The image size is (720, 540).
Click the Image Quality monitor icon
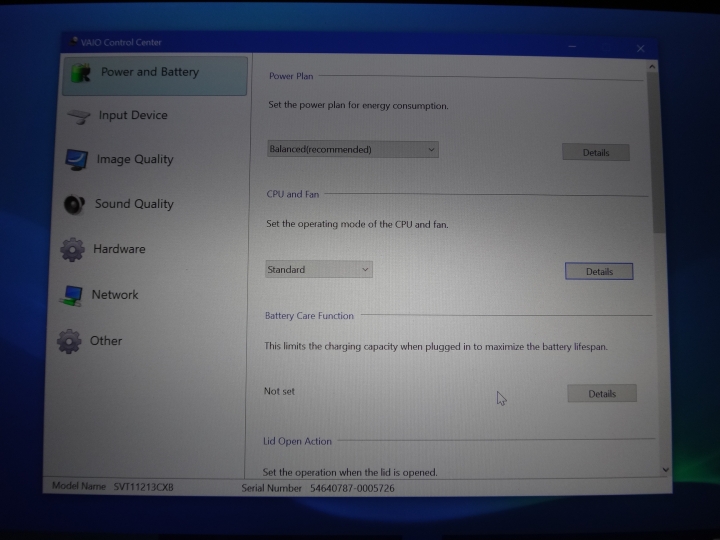tap(76, 160)
